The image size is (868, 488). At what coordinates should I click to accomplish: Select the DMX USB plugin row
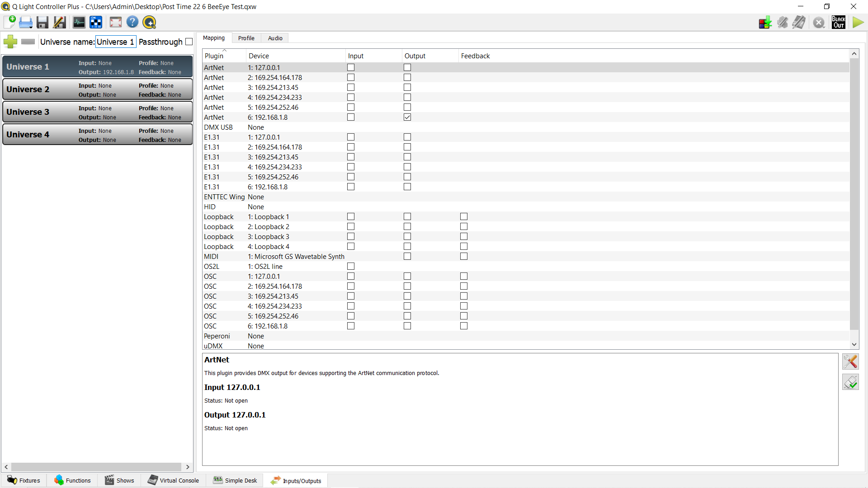[x=526, y=127]
